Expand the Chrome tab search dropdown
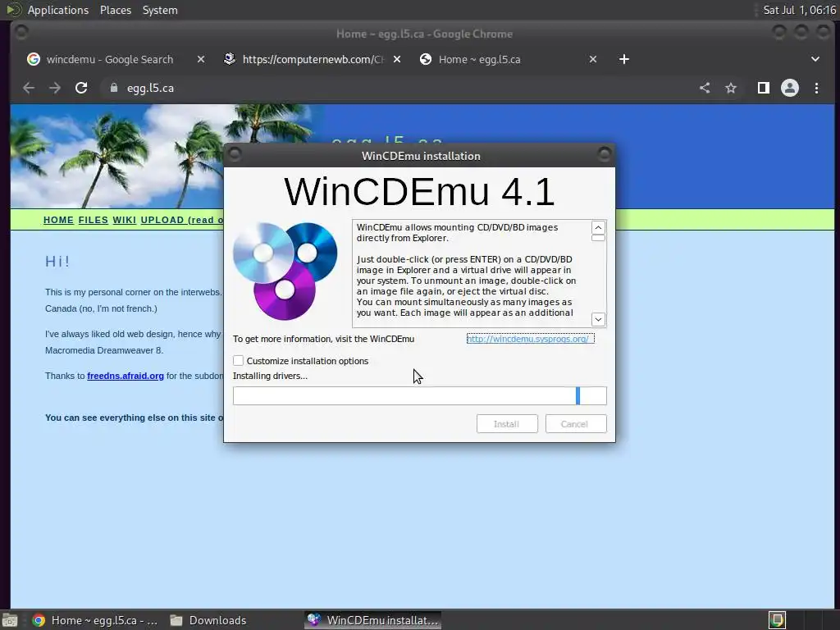Screen dimensions: 840x630 tap(815, 59)
